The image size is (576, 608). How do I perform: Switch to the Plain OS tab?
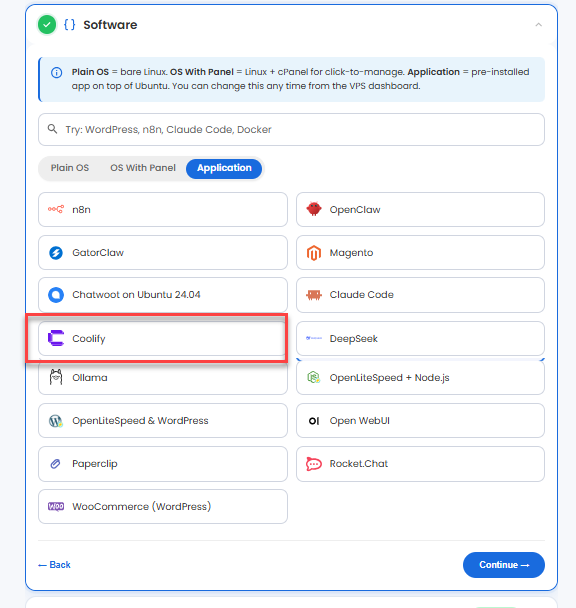[70, 168]
